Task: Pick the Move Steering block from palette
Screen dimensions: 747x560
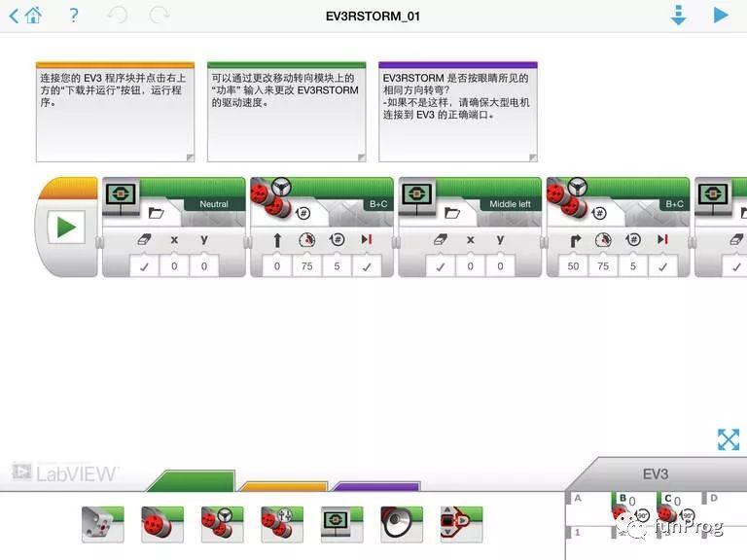Action: click(x=222, y=524)
